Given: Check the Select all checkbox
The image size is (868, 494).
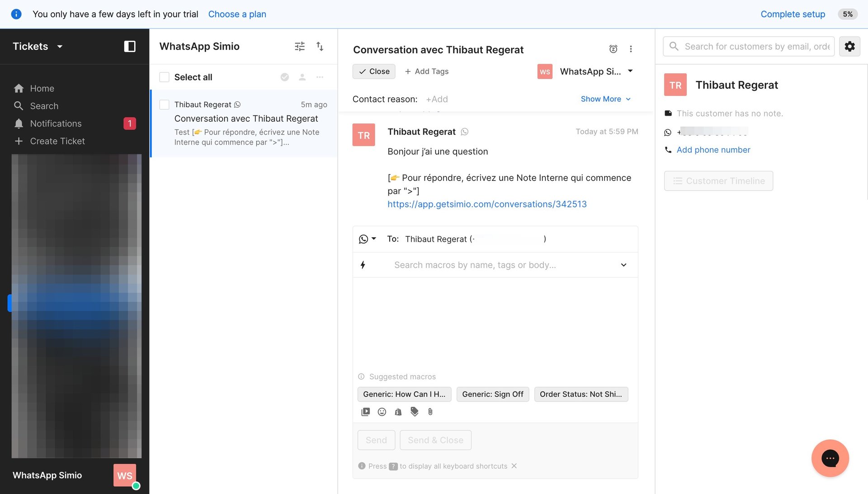Looking at the screenshot, I should (x=165, y=77).
